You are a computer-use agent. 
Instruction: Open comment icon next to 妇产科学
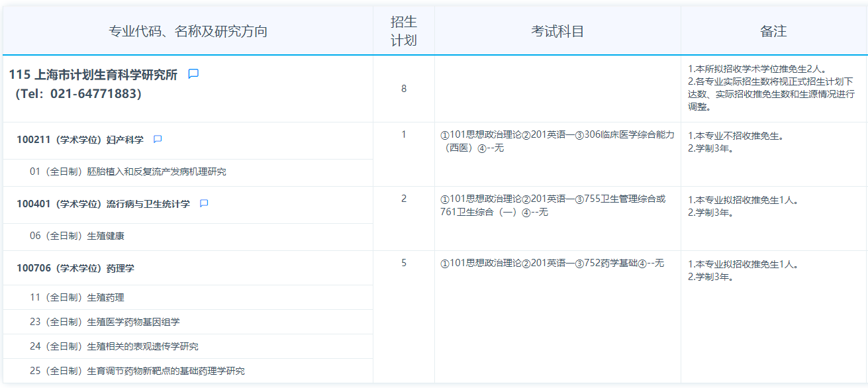(158, 140)
